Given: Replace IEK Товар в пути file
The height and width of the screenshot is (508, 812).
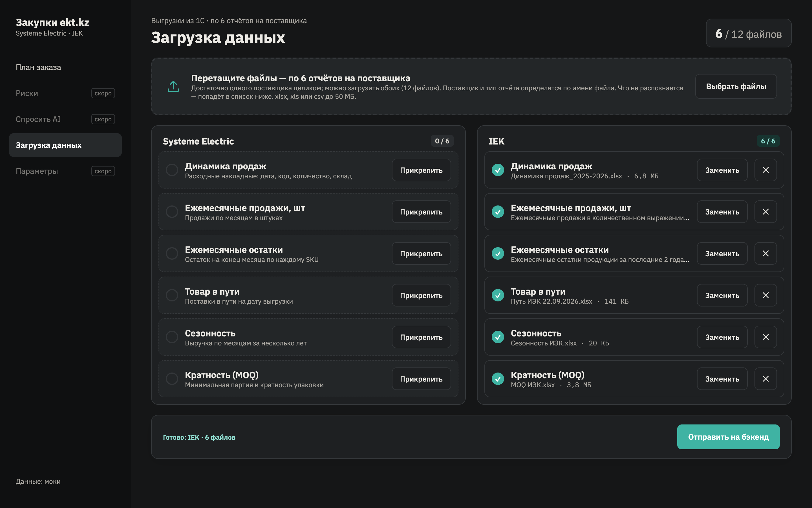Looking at the screenshot, I should click(722, 295).
